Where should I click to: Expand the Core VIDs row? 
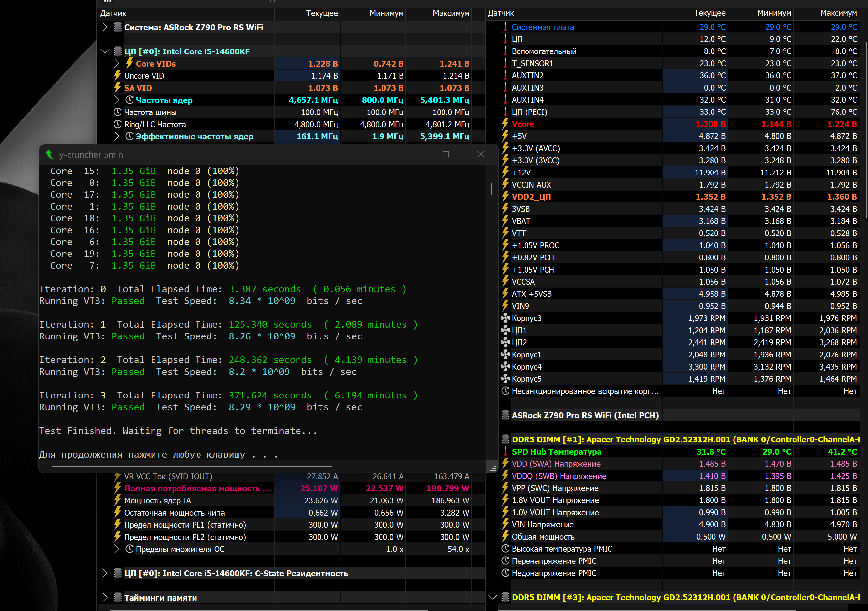coord(117,64)
